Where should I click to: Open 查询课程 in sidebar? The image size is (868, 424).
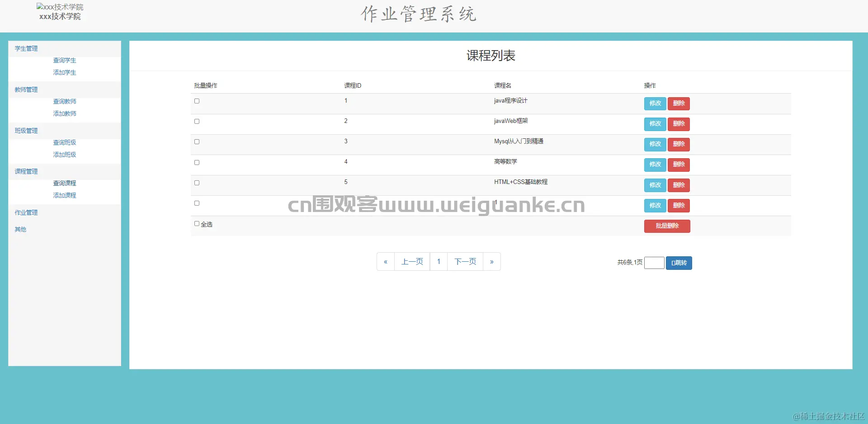coord(65,184)
